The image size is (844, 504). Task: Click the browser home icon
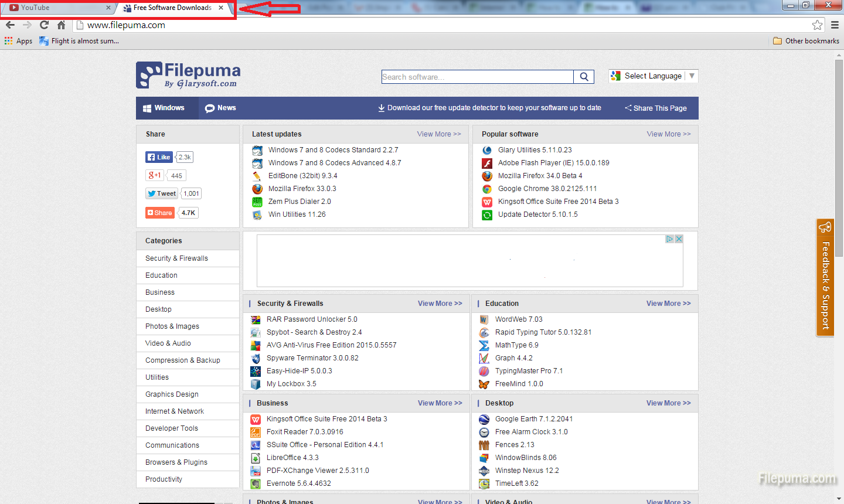pos(62,25)
